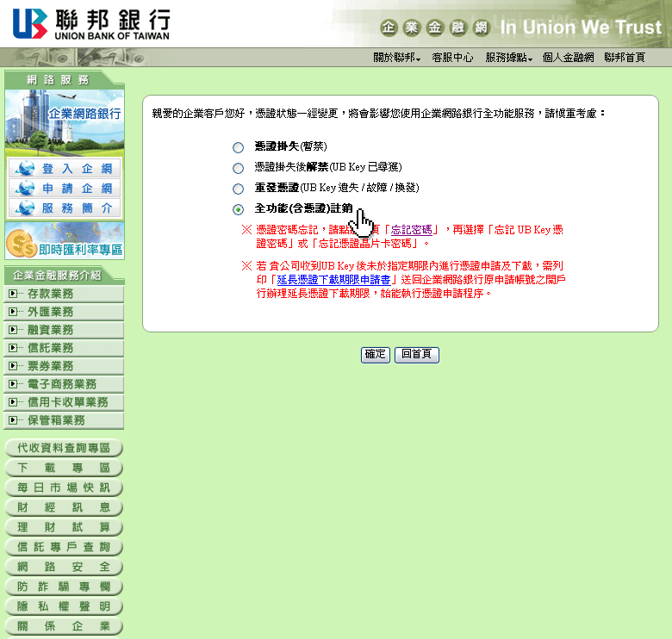
Task: Open the 下載專區 sidebar button
Action: (x=64, y=468)
